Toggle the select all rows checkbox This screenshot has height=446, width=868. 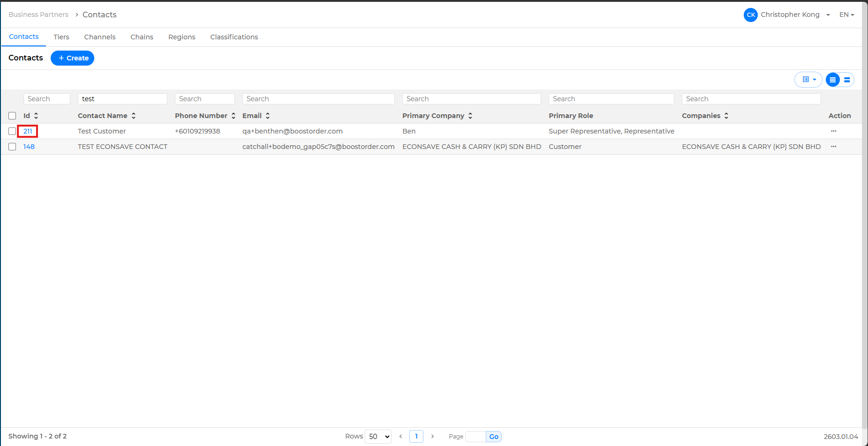tap(12, 116)
